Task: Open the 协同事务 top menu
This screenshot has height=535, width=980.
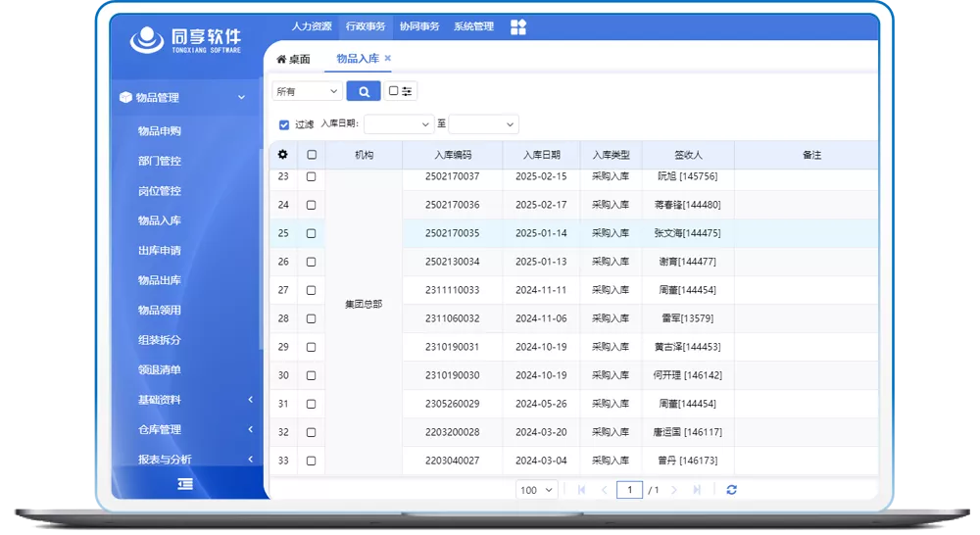Action: 419,26
